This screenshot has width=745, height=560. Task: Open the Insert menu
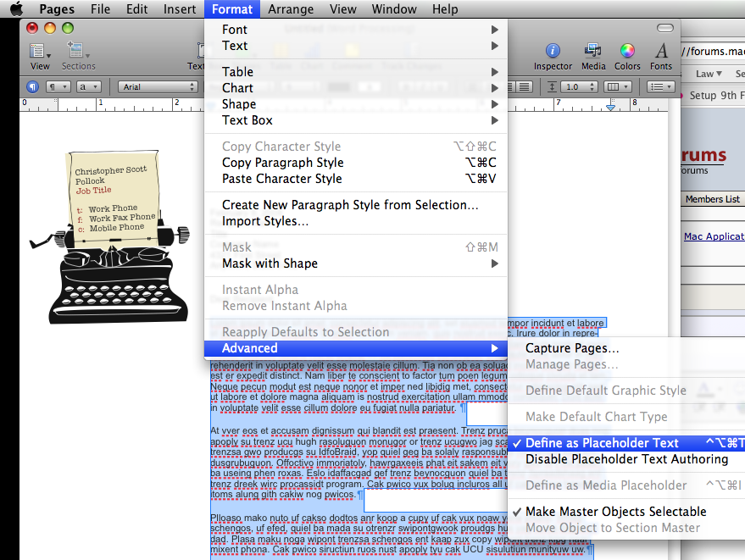point(179,9)
